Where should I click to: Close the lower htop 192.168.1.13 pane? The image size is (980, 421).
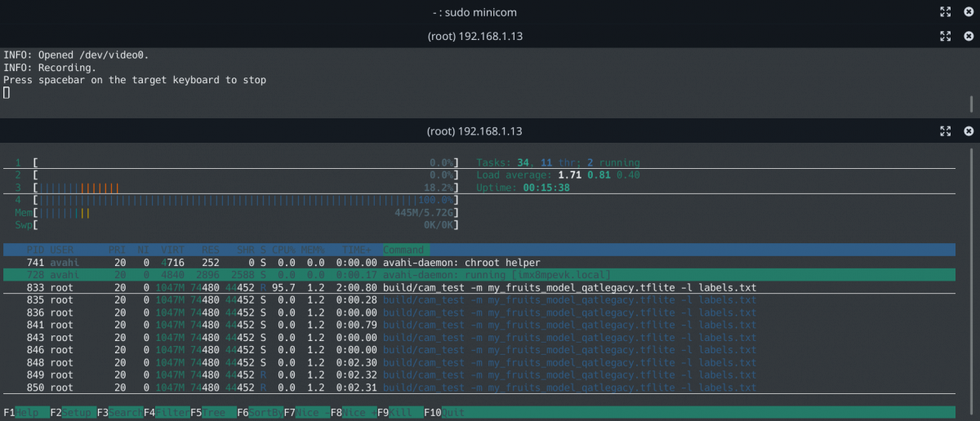click(x=969, y=131)
